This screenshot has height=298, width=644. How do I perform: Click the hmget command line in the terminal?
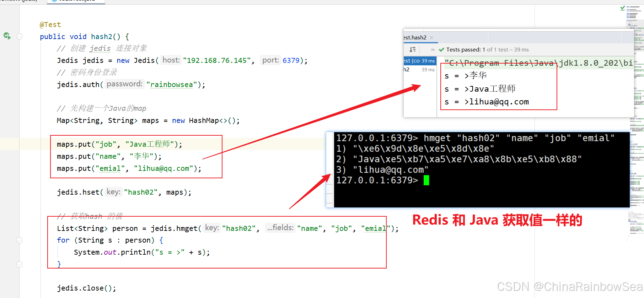(475, 138)
